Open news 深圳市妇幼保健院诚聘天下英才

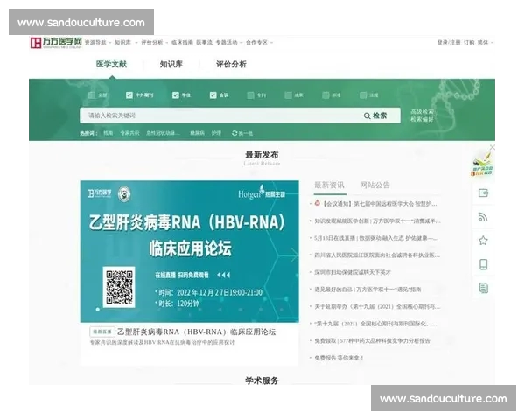pyautogui.click(x=353, y=272)
